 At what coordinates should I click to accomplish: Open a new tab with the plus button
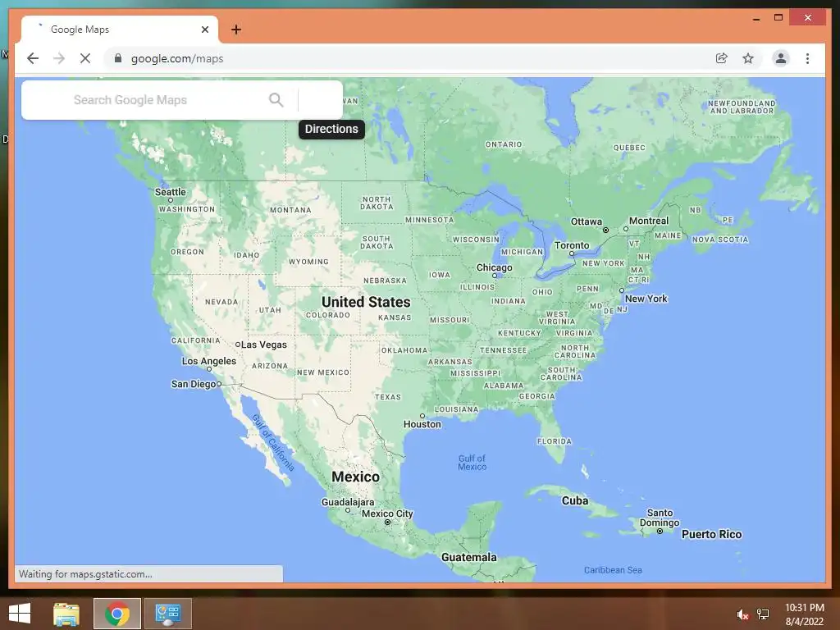click(236, 30)
